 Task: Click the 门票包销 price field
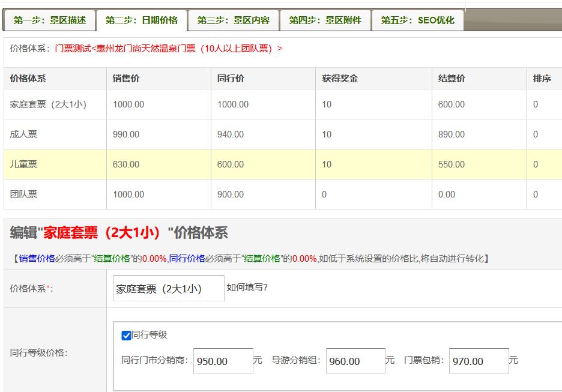[x=480, y=361]
